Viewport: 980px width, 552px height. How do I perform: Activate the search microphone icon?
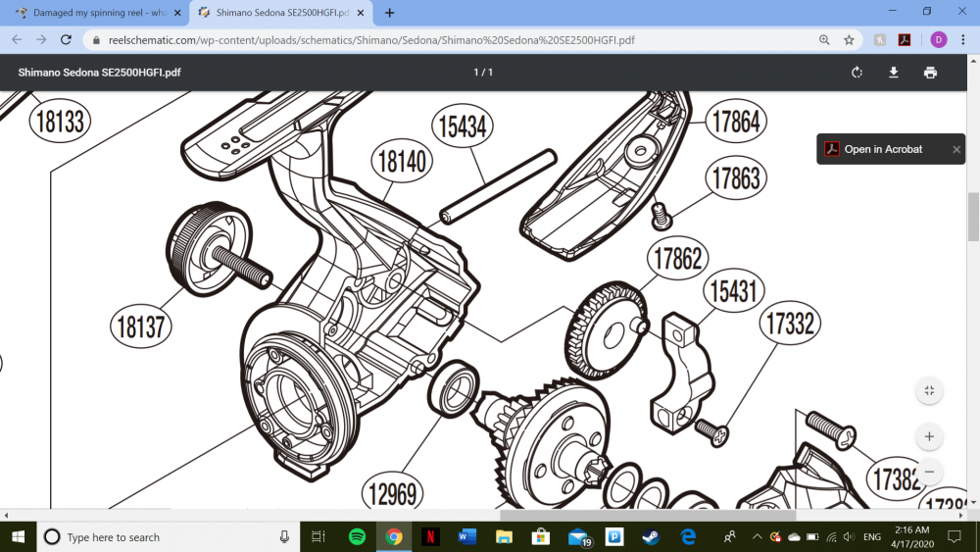(284, 537)
